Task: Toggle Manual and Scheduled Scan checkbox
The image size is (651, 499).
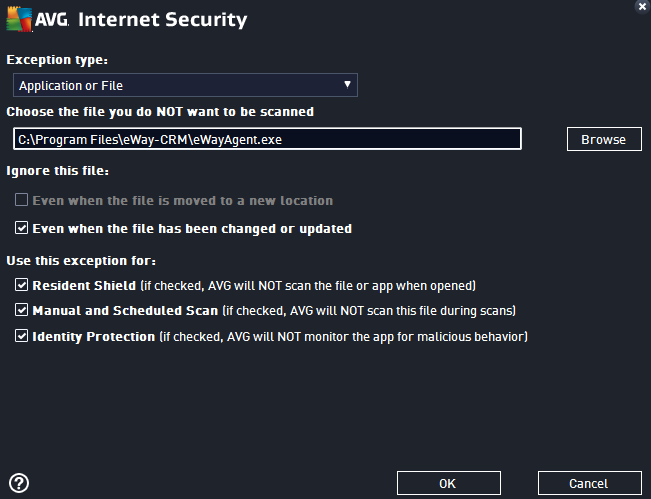Action: pos(22,310)
